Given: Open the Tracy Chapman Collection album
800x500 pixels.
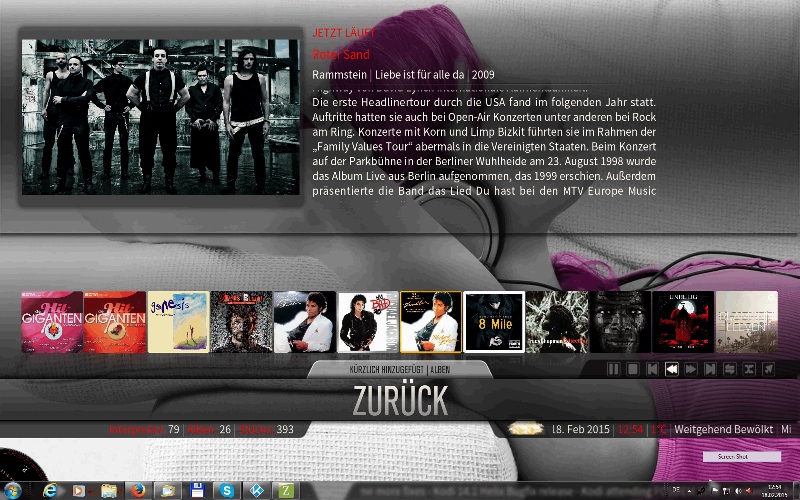Looking at the screenshot, I should 557,322.
